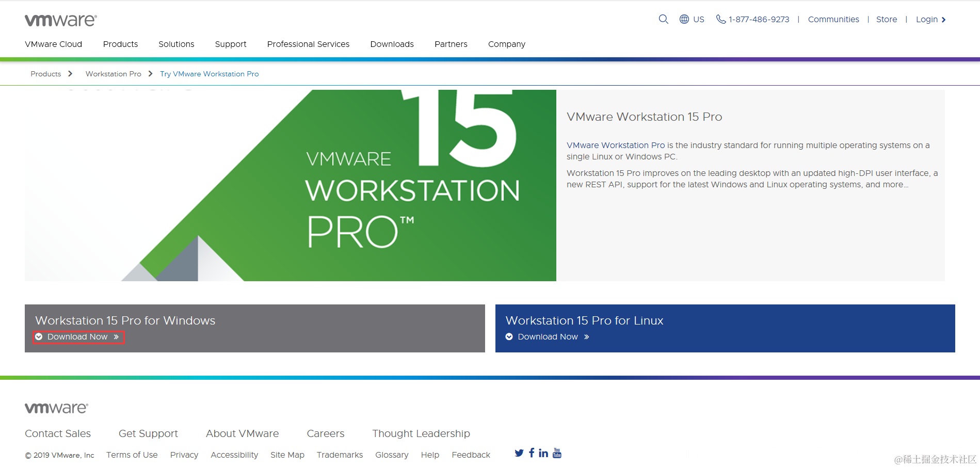This screenshot has width=980, height=468.
Task: Open VMware's LinkedIn page icon
Action: 543,453
